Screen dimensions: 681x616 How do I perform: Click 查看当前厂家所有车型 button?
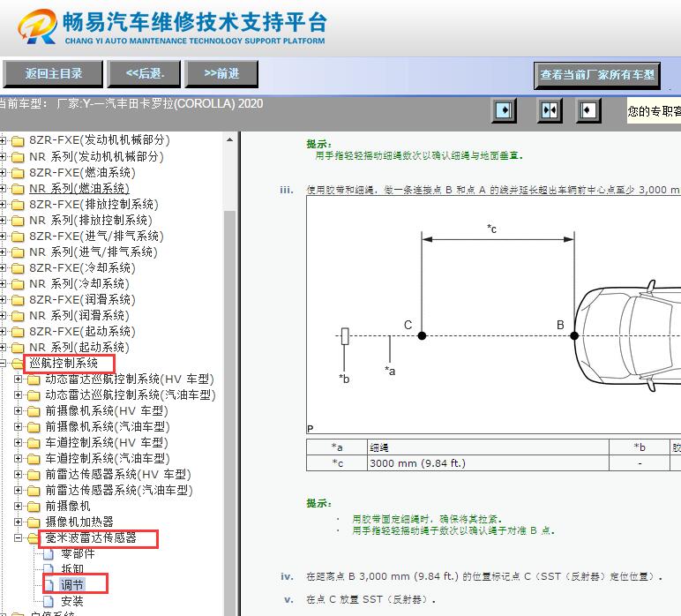598,75
